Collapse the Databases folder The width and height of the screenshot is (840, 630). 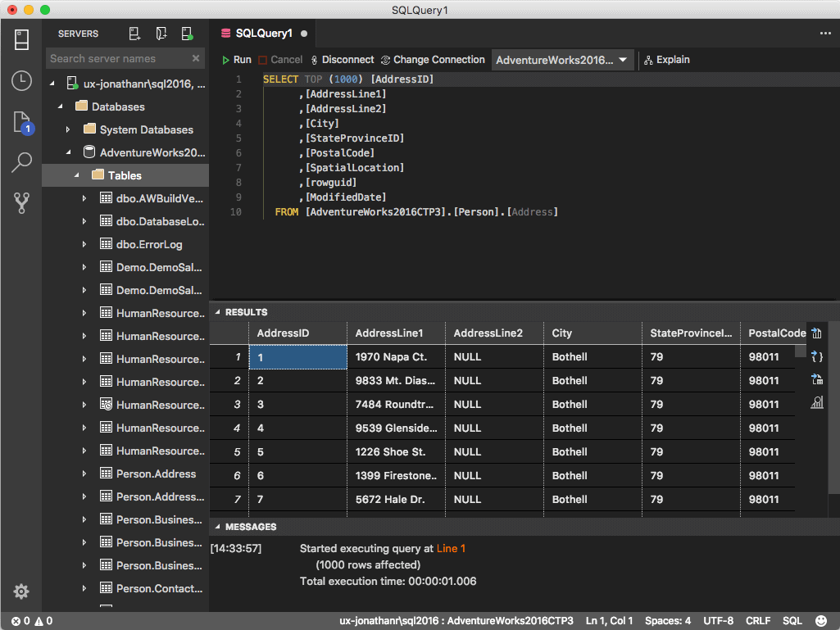click(61, 107)
